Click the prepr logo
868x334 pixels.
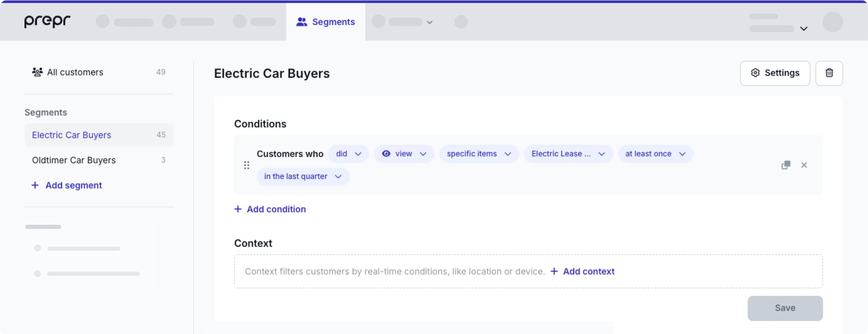tap(47, 21)
